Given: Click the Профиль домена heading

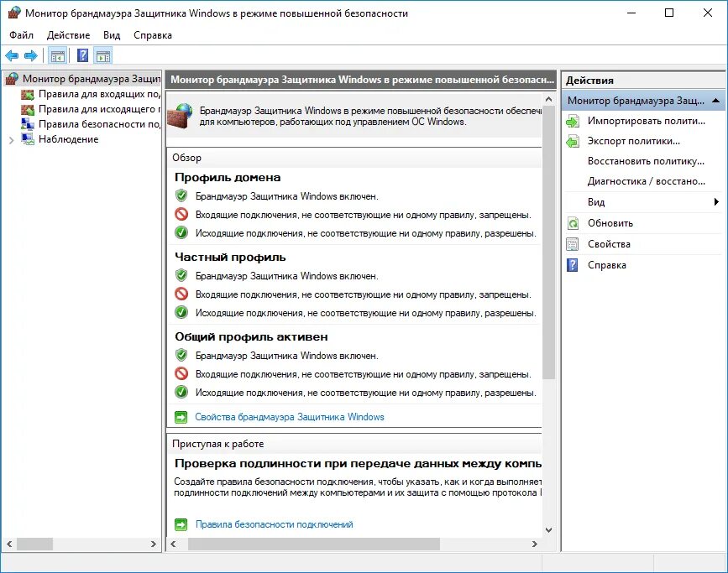Looking at the screenshot, I should pyautogui.click(x=228, y=178).
